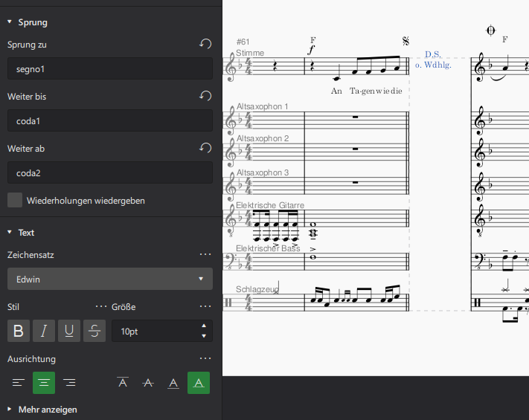Open the Edwin font dropdown

[110, 279]
